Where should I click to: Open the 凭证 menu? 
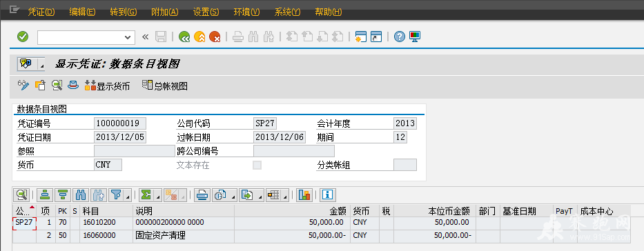[41, 12]
